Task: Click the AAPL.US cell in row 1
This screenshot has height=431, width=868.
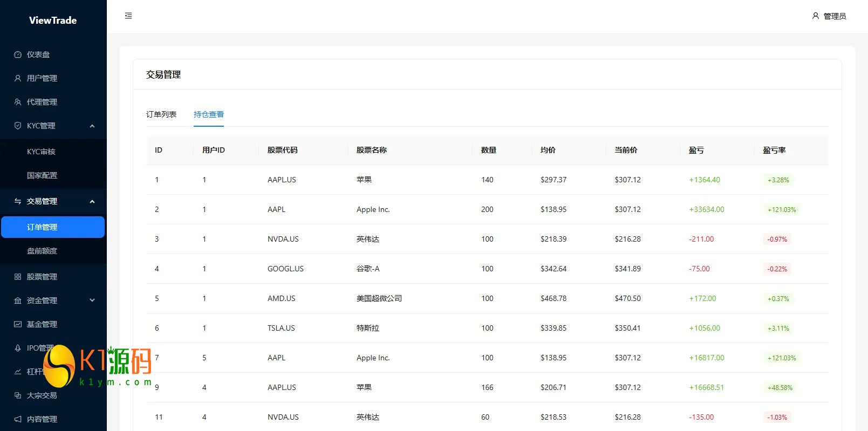Action: pyautogui.click(x=282, y=180)
